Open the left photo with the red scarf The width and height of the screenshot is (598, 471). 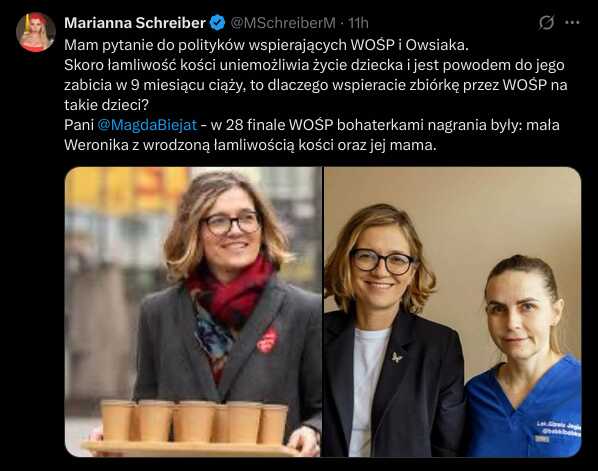[193, 312]
